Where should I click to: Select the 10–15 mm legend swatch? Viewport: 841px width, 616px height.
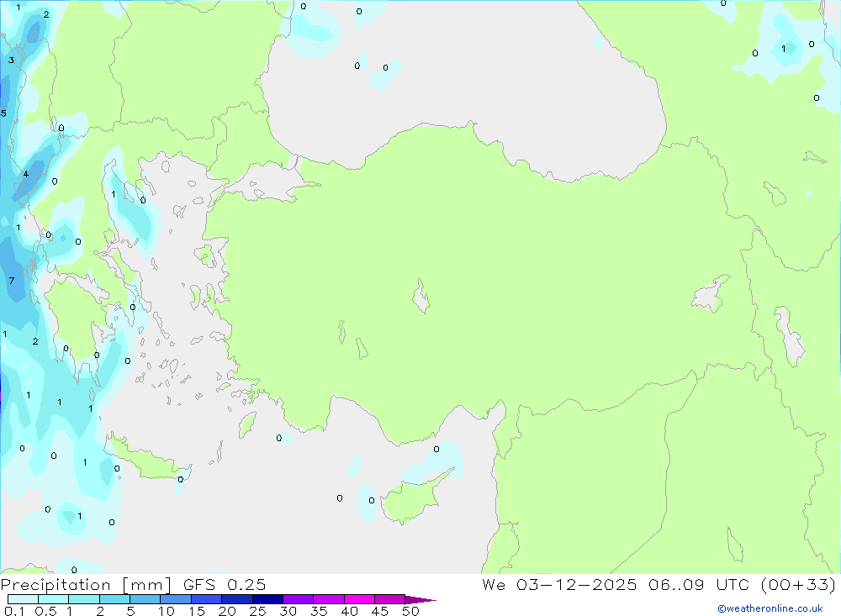coord(176,599)
